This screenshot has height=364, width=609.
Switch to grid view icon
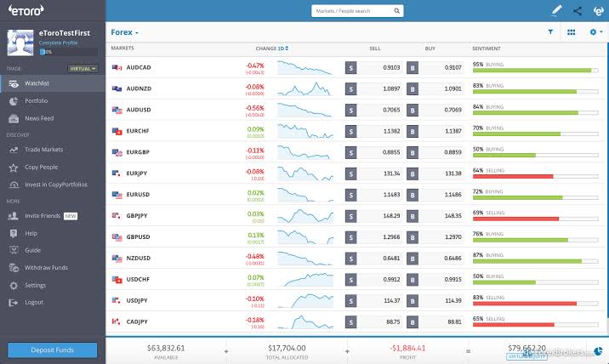(571, 32)
